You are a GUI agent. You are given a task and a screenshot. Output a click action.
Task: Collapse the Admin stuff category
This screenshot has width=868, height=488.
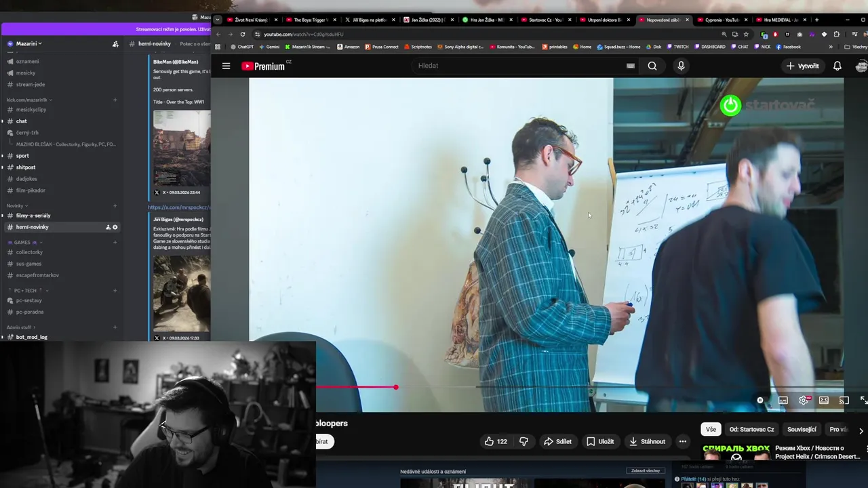pyautogui.click(x=21, y=327)
